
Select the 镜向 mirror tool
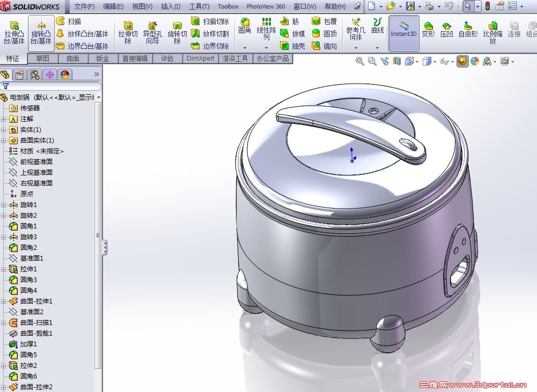[x=324, y=46]
